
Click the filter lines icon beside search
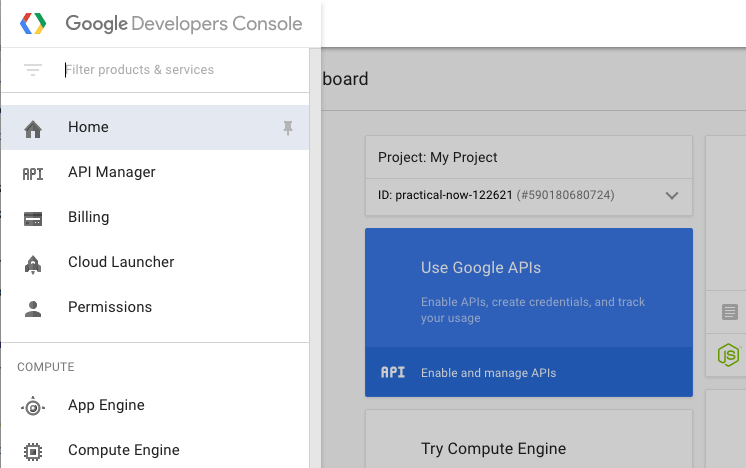(x=33, y=70)
